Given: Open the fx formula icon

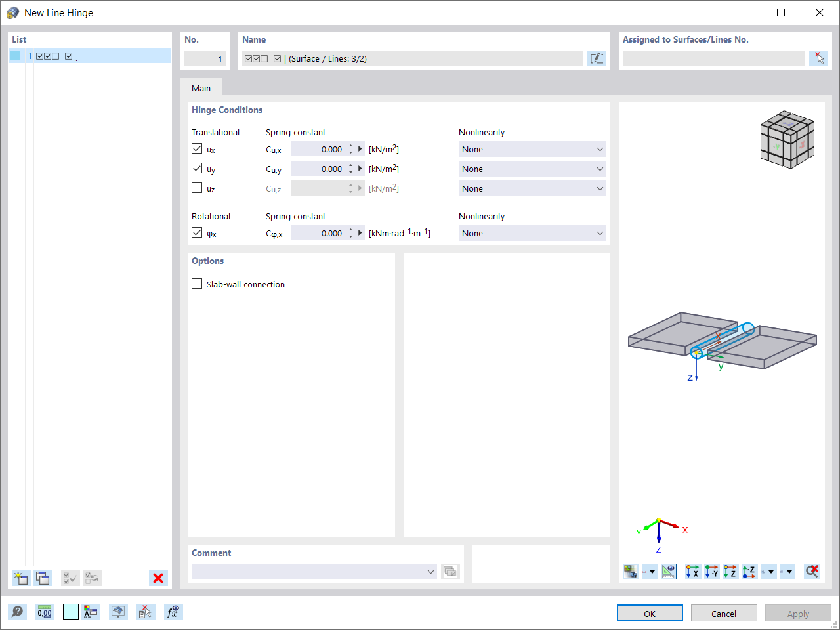Looking at the screenshot, I should click(x=173, y=612).
